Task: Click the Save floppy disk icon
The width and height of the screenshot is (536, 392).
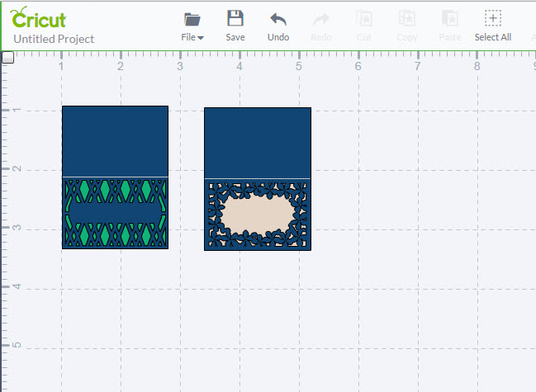Action: tap(235, 19)
